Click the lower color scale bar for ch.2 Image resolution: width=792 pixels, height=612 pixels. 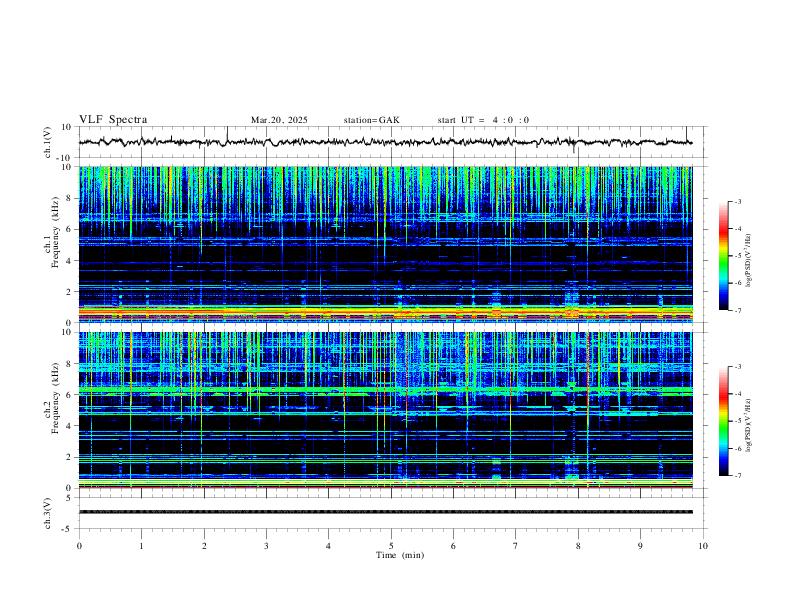(x=723, y=421)
